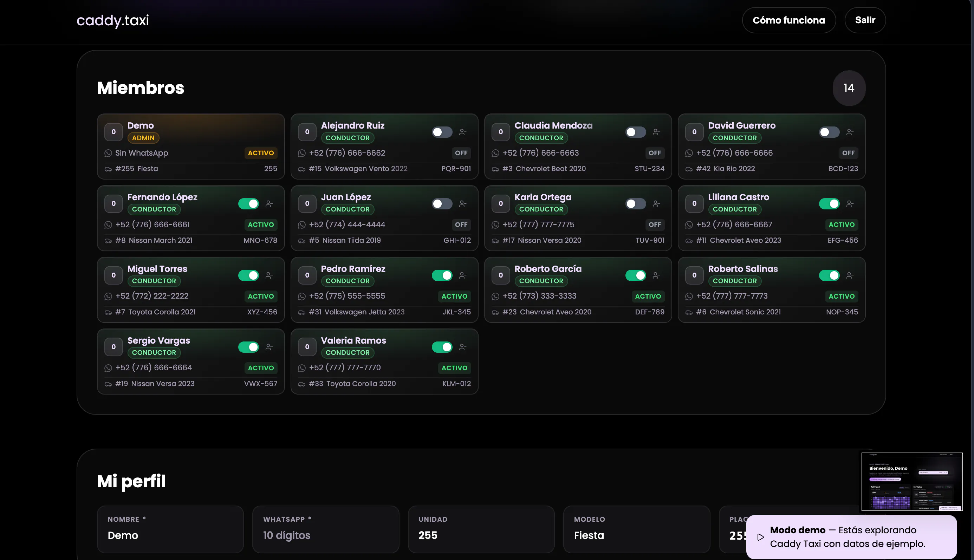Viewport: 974px width, 560px height.
Task: Turn off Pedro Ramírez's toggle
Action: (x=442, y=275)
